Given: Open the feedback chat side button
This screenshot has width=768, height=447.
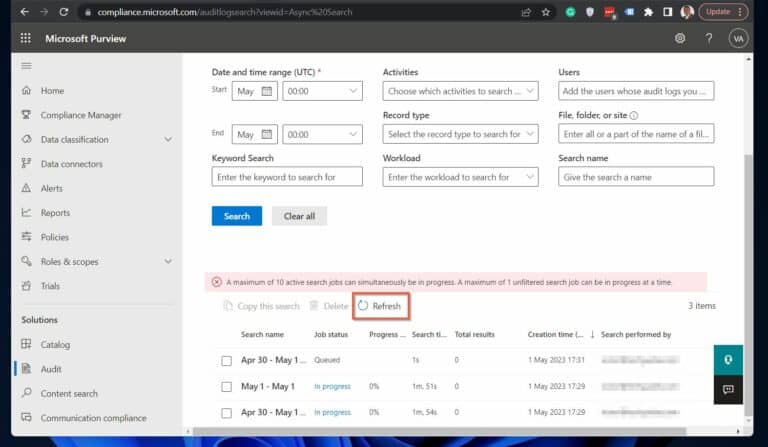Looking at the screenshot, I should point(728,389).
